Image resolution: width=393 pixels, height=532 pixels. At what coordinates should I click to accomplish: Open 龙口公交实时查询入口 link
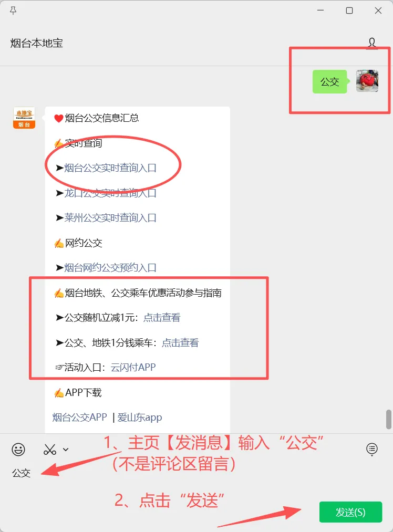(110, 193)
